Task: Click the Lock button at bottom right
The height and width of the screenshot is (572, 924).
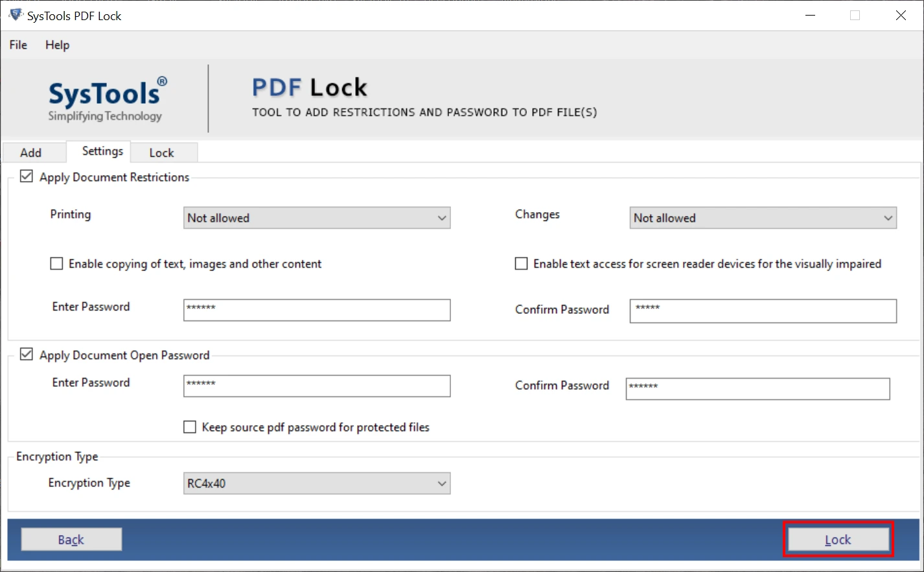Action: pos(838,540)
